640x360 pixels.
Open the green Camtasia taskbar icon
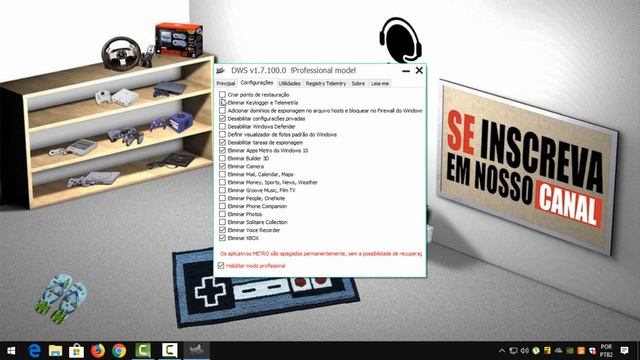tap(143, 351)
